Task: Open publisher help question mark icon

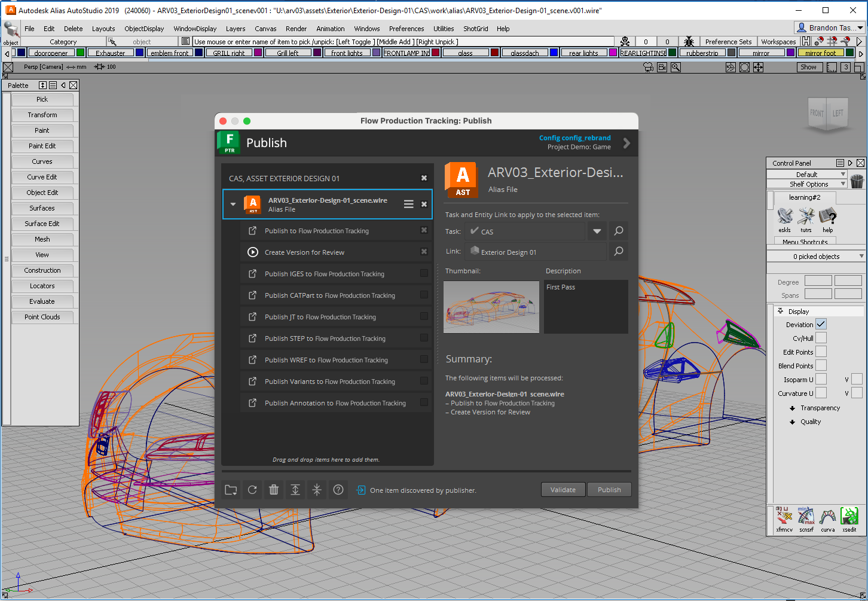Action: click(x=338, y=490)
